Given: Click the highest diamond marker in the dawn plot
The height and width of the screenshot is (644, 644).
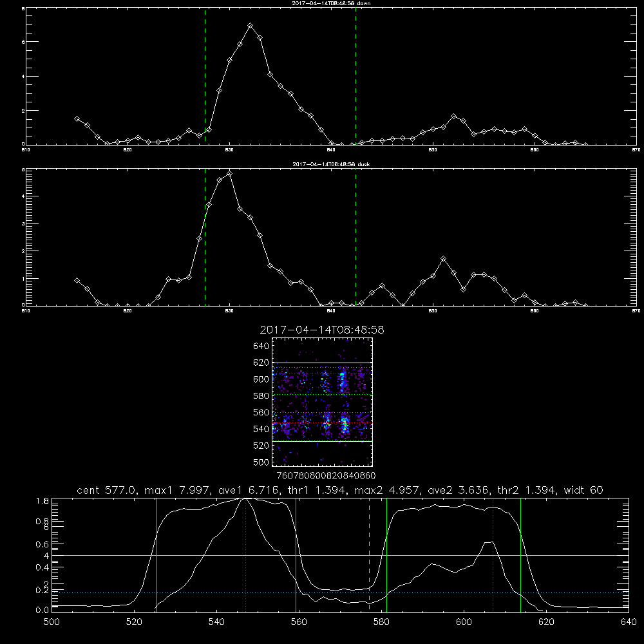Looking at the screenshot, I should (x=250, y=26).
